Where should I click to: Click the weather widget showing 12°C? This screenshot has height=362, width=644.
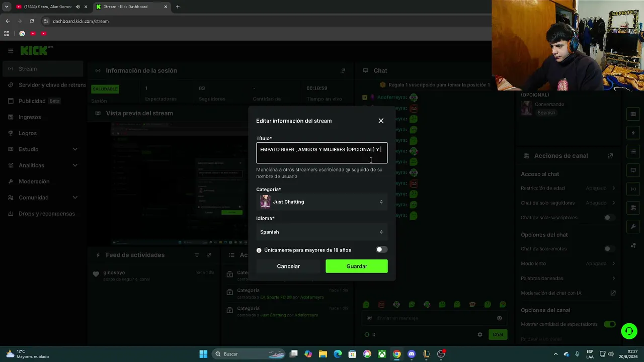(28, 354)
